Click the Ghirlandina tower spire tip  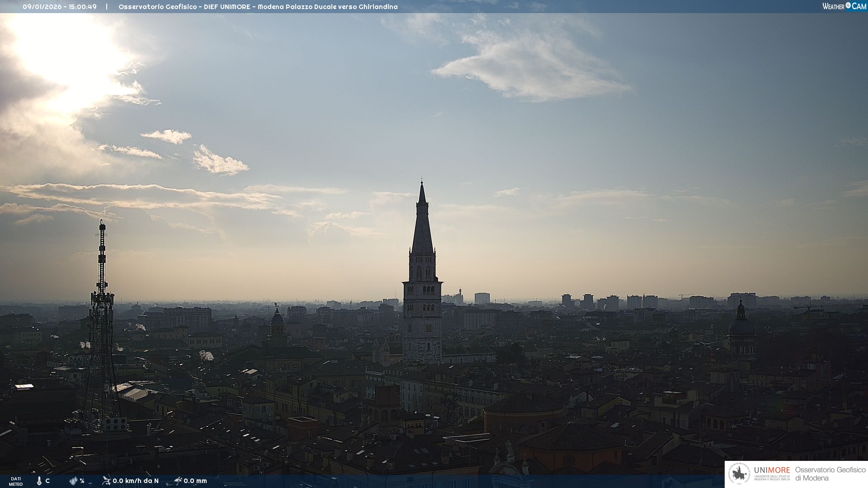pyautogui.click(x=422, y=183)
